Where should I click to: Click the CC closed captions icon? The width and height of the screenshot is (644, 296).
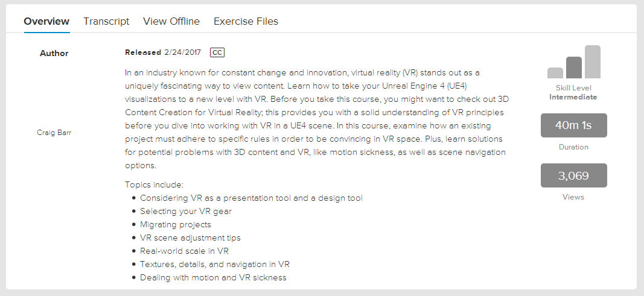[x=217, y=52]
